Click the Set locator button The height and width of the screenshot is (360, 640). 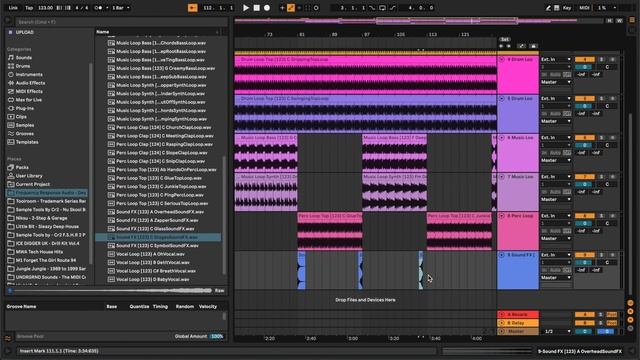505,40
